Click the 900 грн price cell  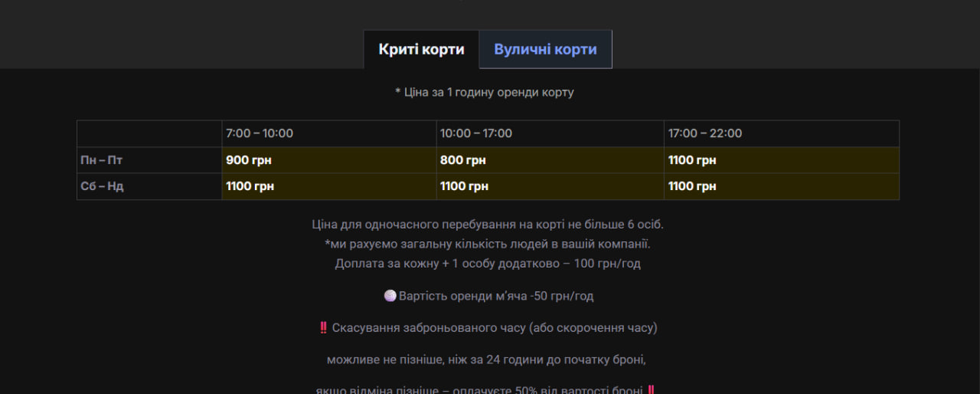click(x=329, y=160)
